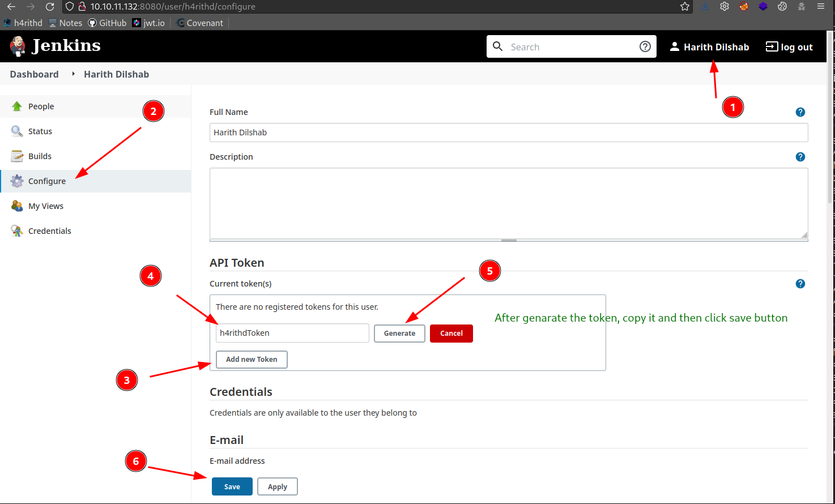
Task: Open My Views in the sidebar
Action: tap(95, 206)
